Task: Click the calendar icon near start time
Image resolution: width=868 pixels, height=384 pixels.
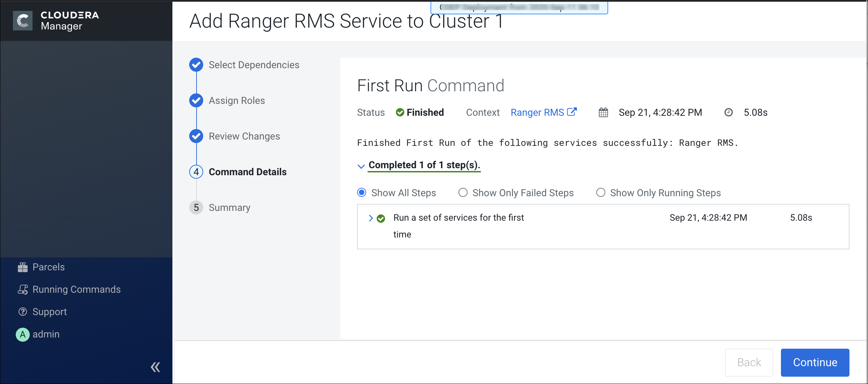Action: click(603, 113)
